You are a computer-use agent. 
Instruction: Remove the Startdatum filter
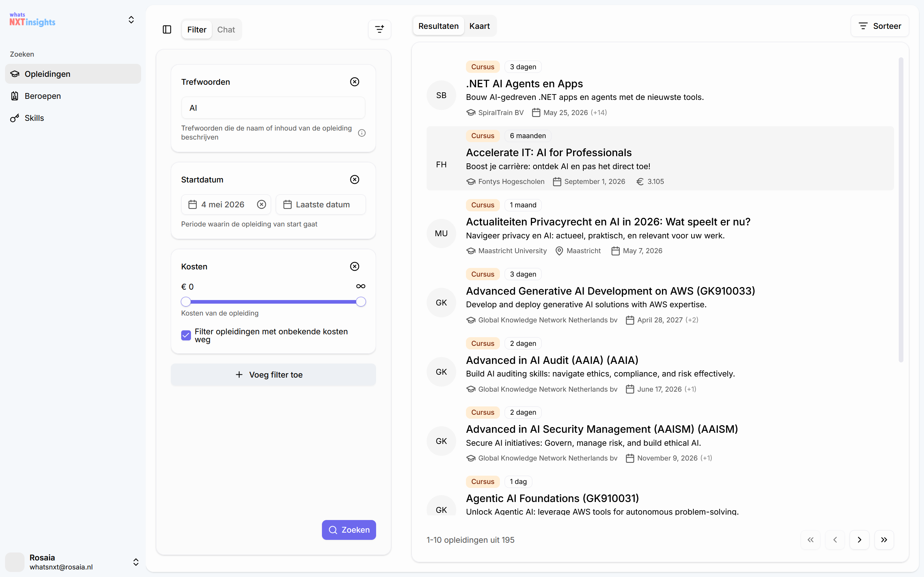pyautogui.click(x=355, y=179)
